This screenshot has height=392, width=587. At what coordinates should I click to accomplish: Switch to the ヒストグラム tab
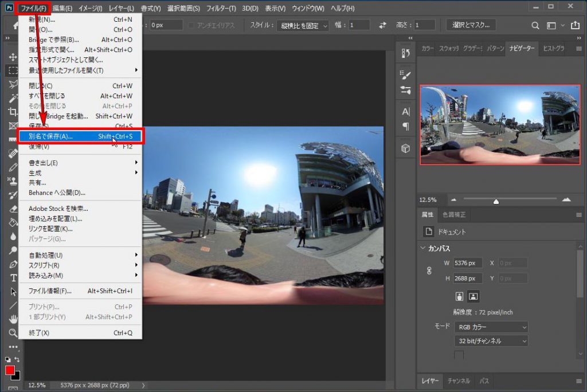(x=554, y=48)
